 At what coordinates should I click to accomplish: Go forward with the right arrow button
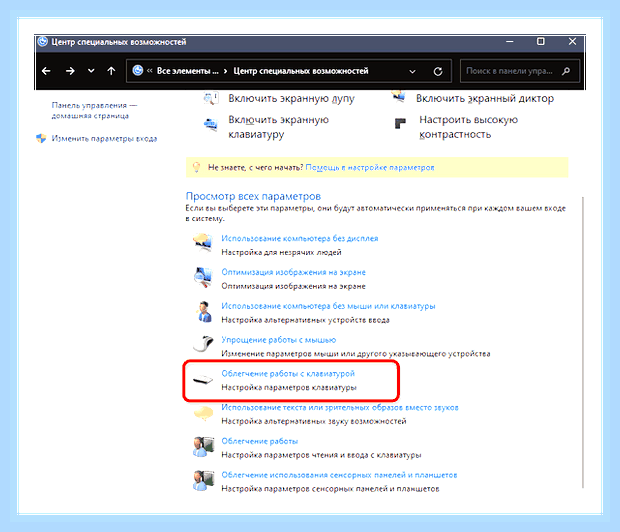pyautogui.click(x=70, y=71)
